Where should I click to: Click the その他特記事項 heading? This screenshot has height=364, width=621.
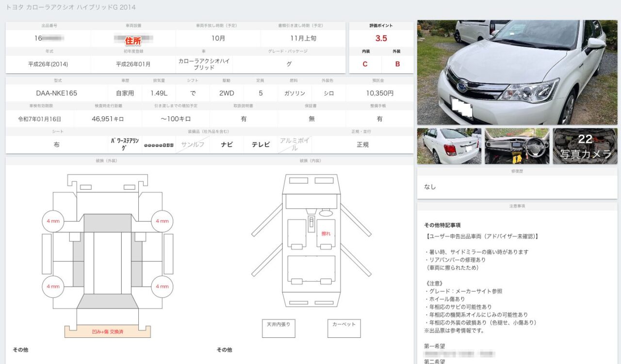click(x=442, y=225)
